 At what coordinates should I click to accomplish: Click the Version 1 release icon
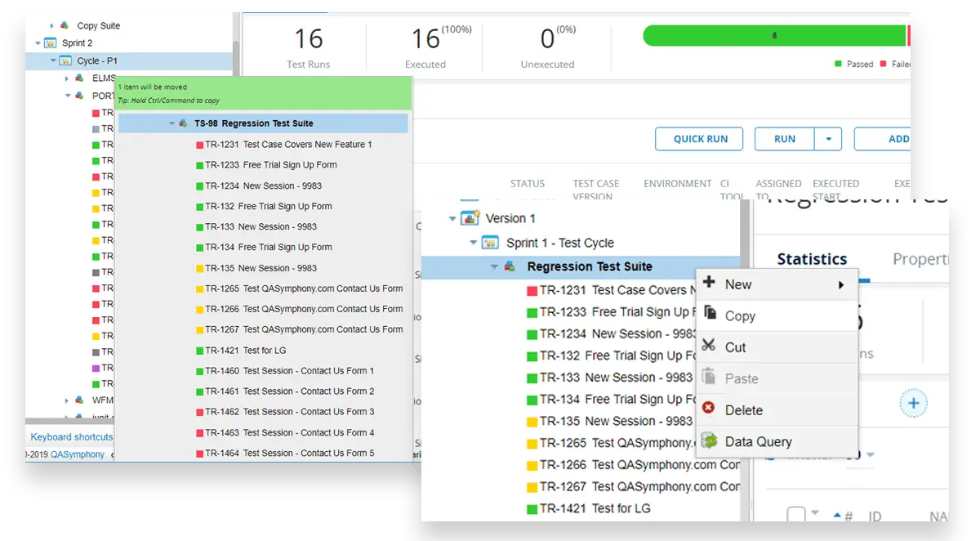click(470, 218)
